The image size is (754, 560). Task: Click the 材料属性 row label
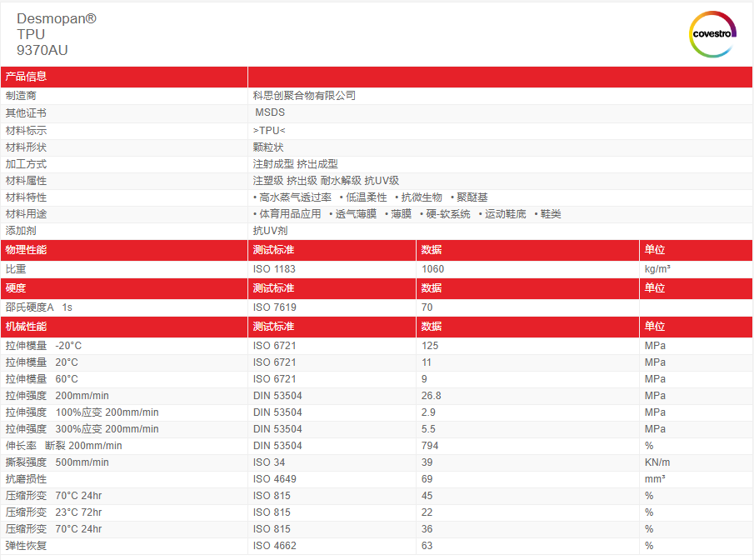[x=26, y=181]
